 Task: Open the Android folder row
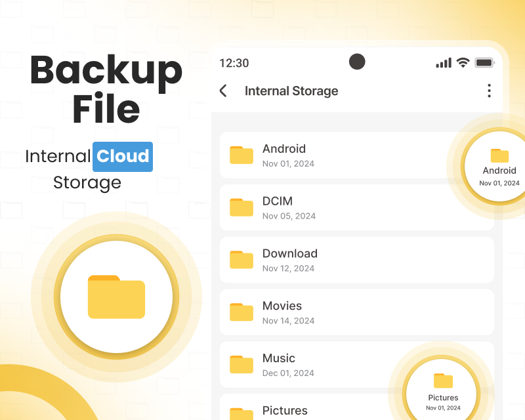(341, 155)
